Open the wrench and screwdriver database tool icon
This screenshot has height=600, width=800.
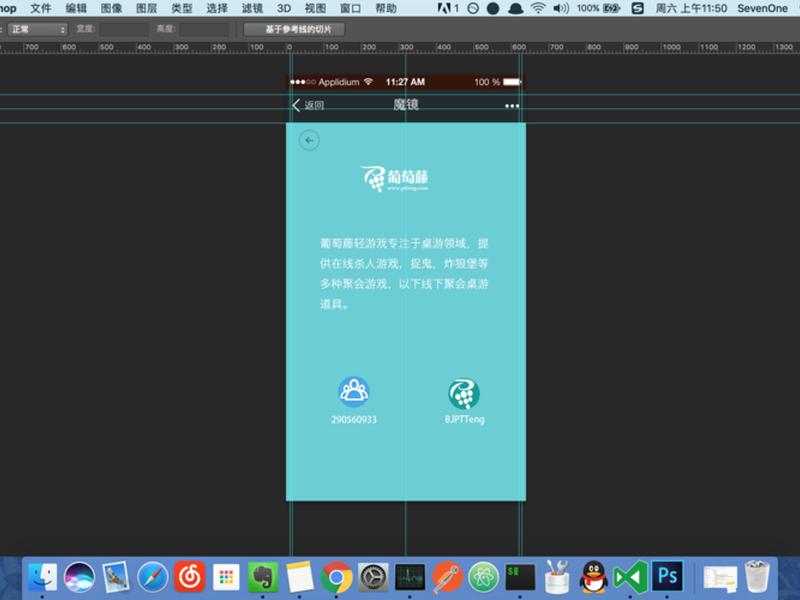point(557,577)
